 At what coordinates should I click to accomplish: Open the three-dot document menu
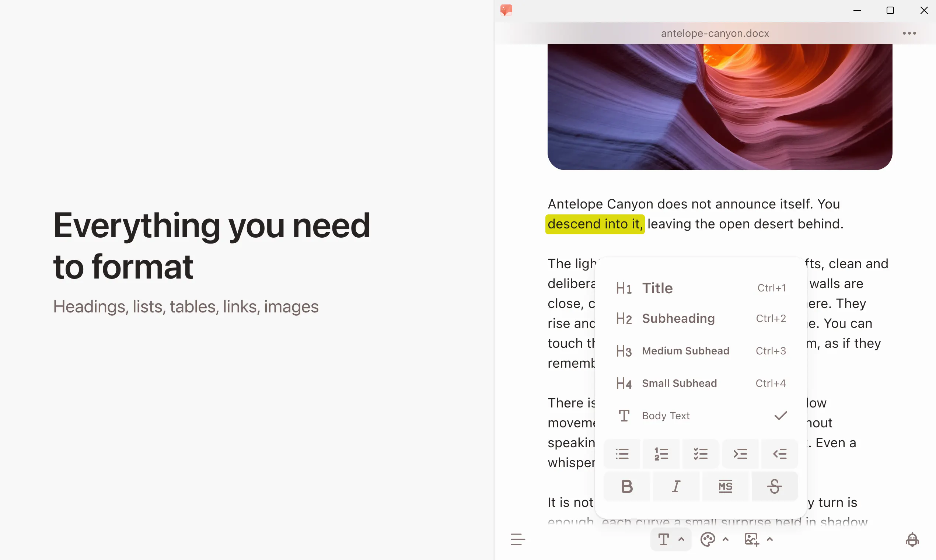click(909, 33)
